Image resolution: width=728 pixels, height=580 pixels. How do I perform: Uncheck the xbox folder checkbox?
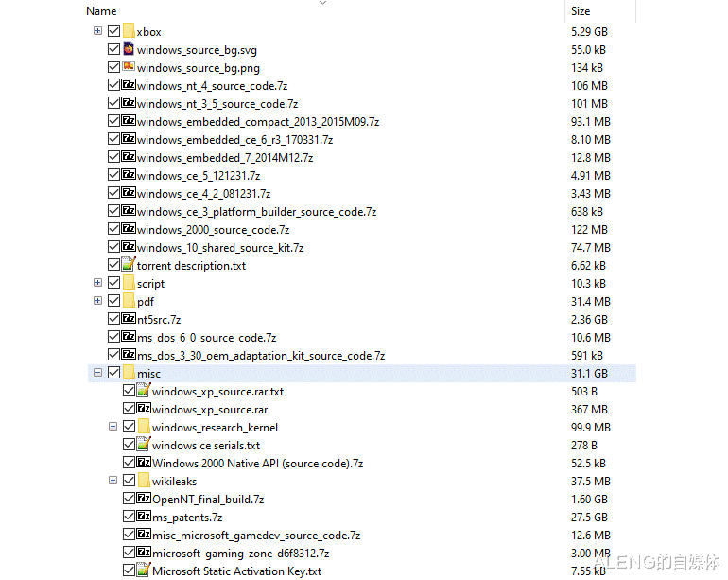[x=113, y=31]
